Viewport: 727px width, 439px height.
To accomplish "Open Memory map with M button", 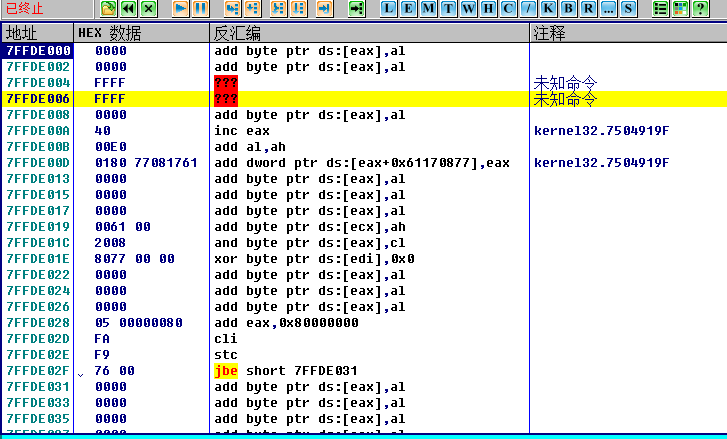I will pyautogui.click(x=428, y=8).
